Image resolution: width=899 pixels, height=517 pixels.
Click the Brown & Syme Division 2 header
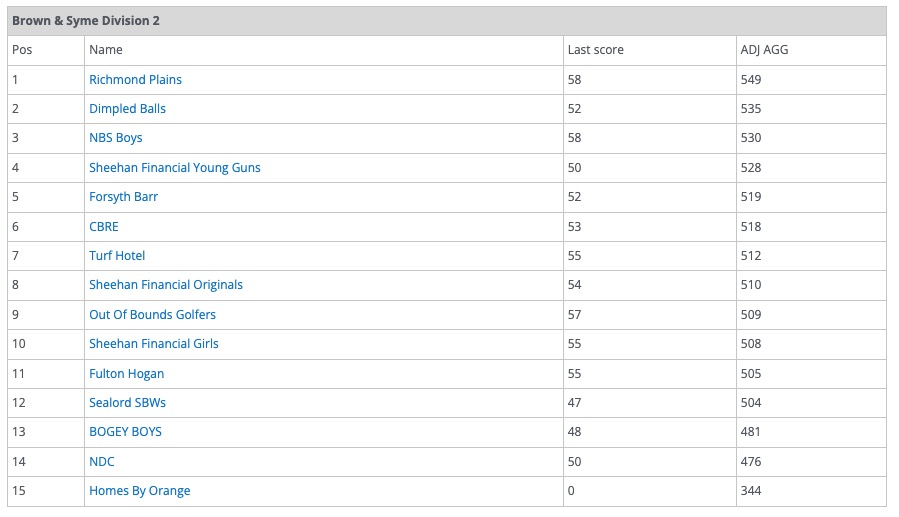point(86,21)
